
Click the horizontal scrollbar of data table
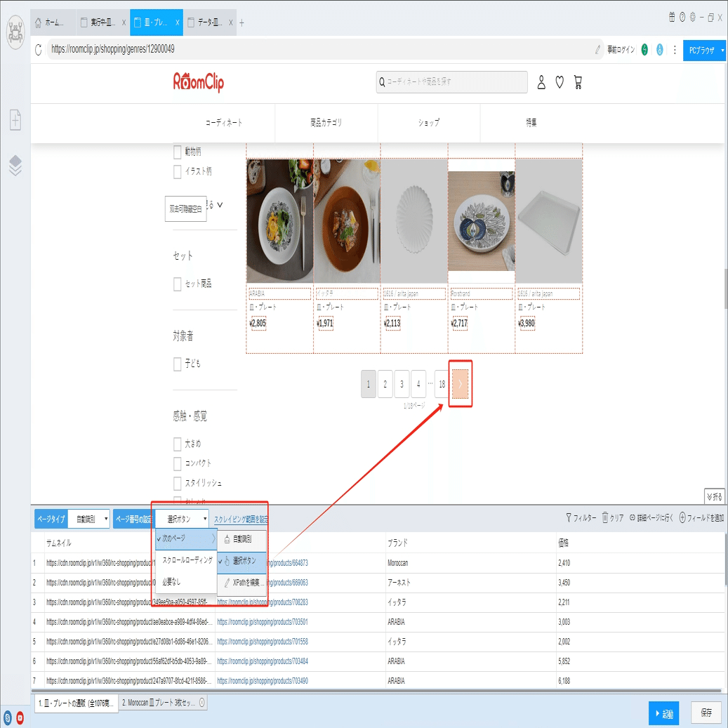pos(376,690)
